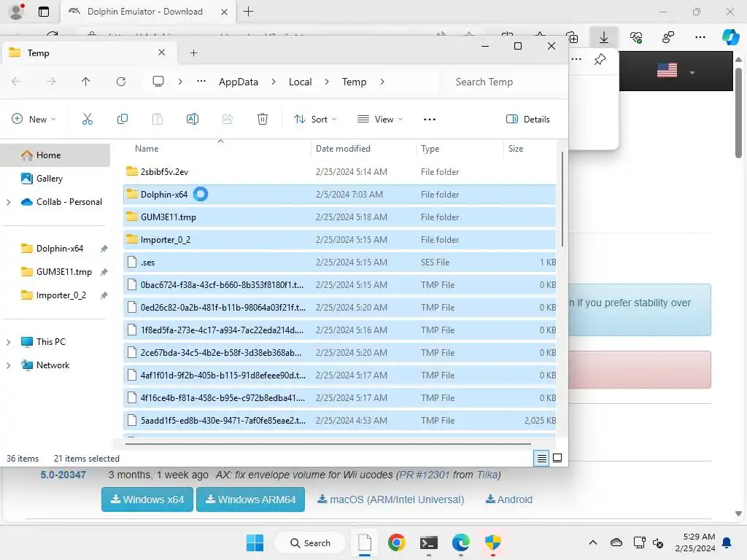This screenshot has width=747, height=560.
Task: Click the hidden path ellipsis in breadcrumb
Action: (x=201, y=82)
